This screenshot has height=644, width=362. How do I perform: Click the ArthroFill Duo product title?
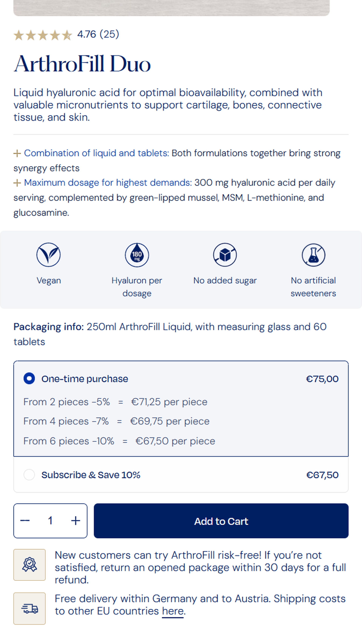point(82,64)
